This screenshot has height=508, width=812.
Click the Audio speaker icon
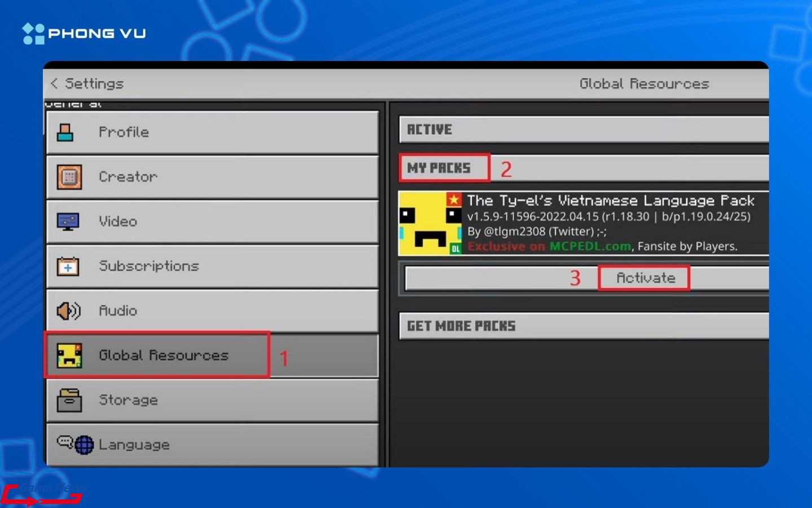coord(68,310)
